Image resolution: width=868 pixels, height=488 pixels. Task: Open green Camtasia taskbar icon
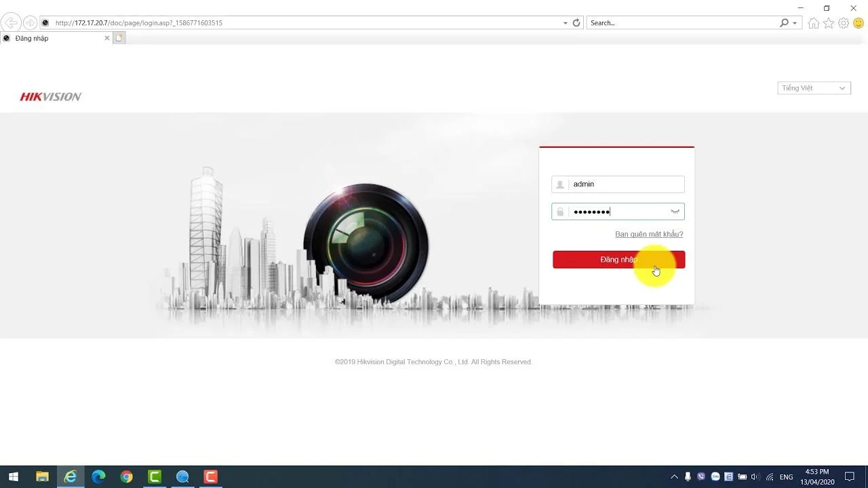coord(155,477)
